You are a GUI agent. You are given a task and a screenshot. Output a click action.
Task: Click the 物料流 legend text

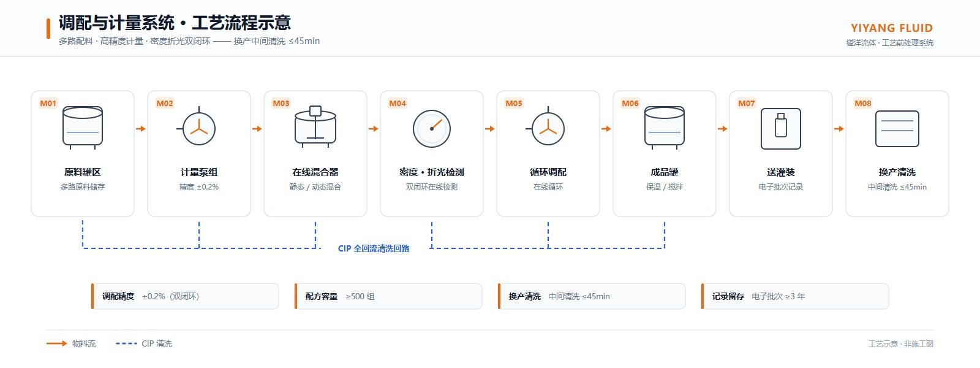(84, 343)
